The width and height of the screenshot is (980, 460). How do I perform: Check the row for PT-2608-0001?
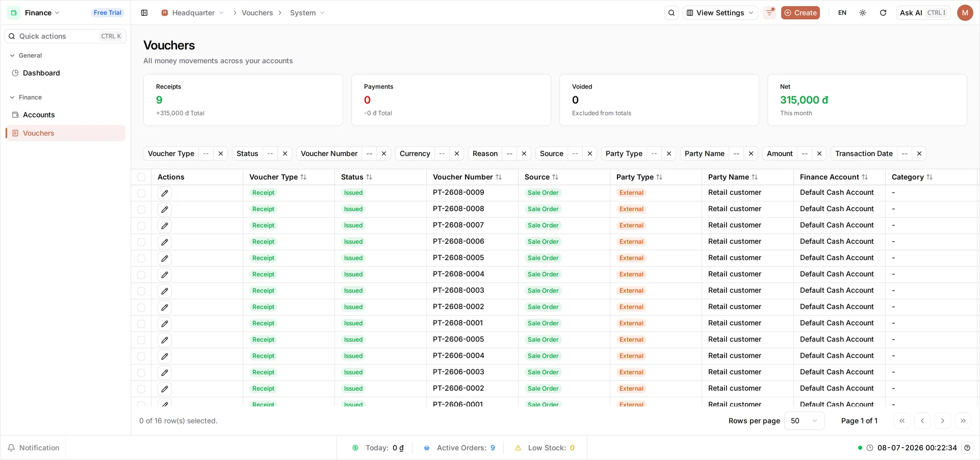(x=141, y=324)
